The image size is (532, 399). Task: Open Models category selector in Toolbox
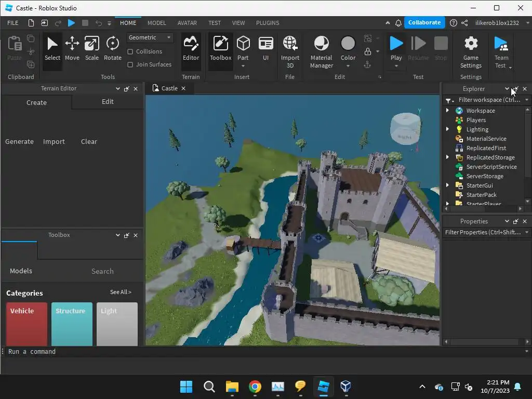click(x=21, y=271)
